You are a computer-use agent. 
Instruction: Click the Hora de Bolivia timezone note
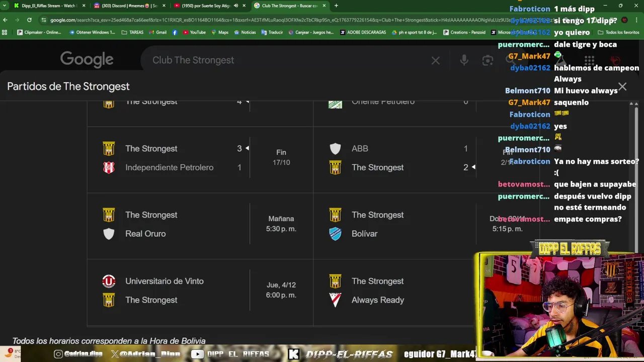coord(109,341)
